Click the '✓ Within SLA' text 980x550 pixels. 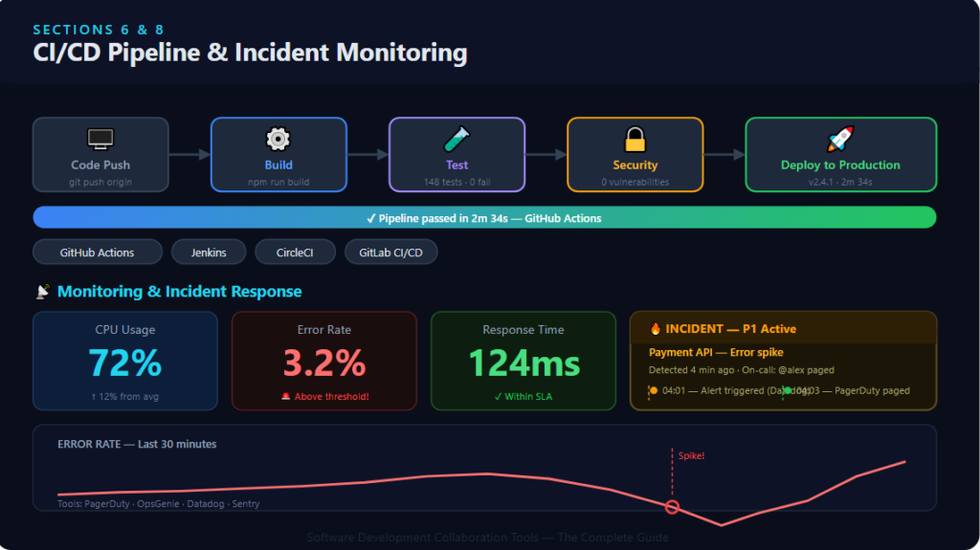pos(523,396)
